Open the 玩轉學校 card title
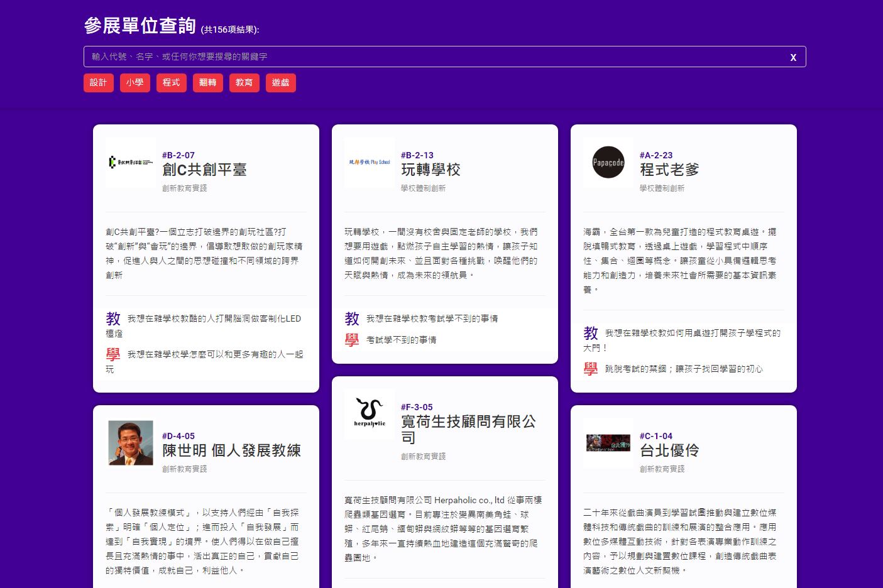This screenshot has height=588, width=883. coord(431,170)
